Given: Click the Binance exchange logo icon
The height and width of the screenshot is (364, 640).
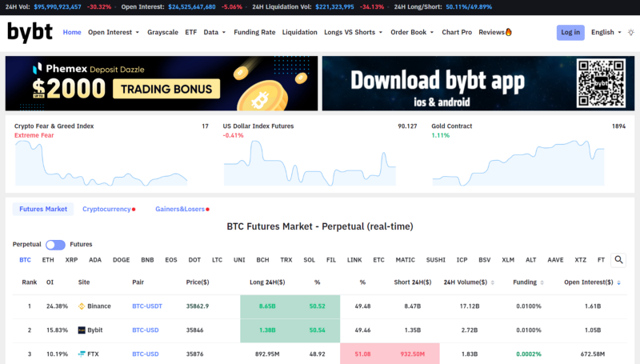Looking at the screenshot, I should 82,306.
